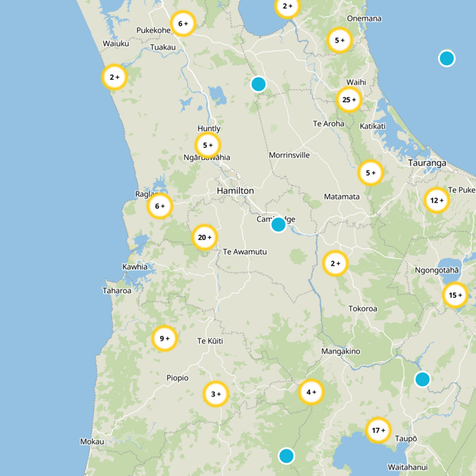Select the 5+ cluster near Matamata
This screenshot has width=476, height=476.
369,173
